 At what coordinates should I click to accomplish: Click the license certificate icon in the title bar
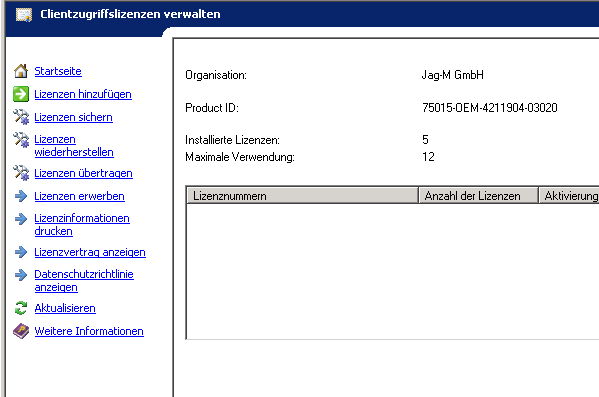click(x=24, y=15)
